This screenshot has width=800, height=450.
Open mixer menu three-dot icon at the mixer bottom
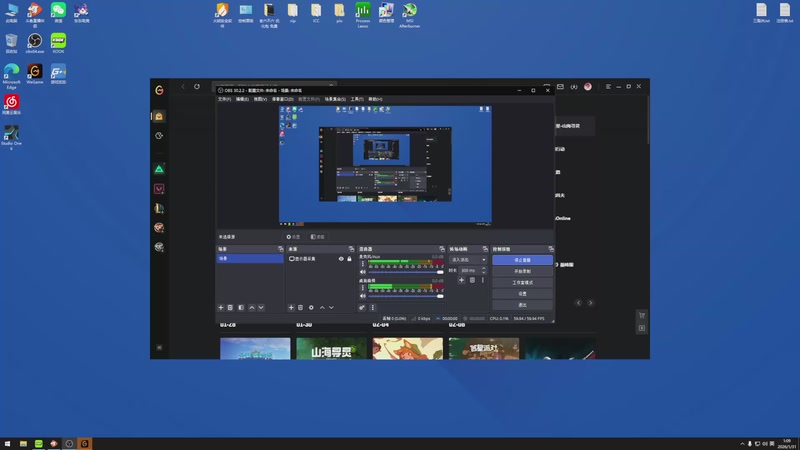point(372,308)
